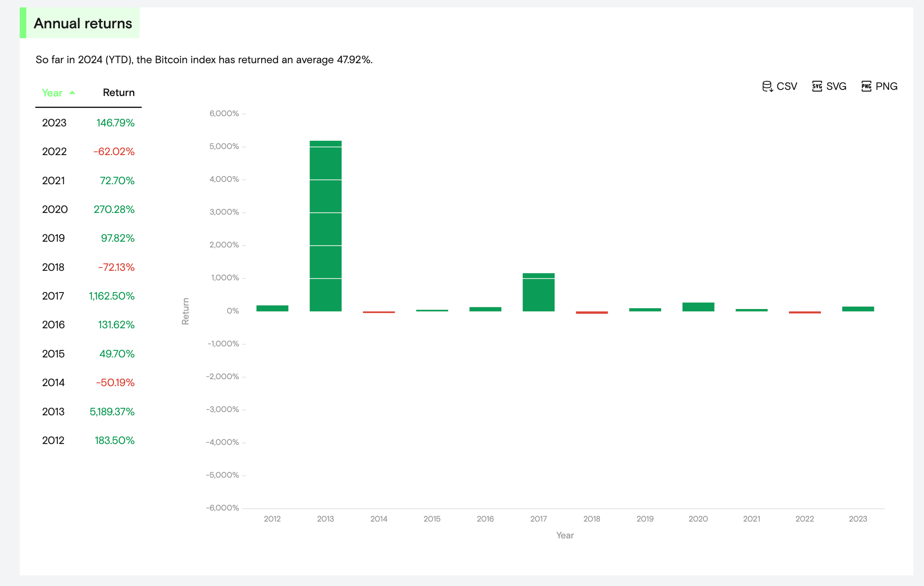Switch to the Return column header
924x586 pixels.
[119, 92]
